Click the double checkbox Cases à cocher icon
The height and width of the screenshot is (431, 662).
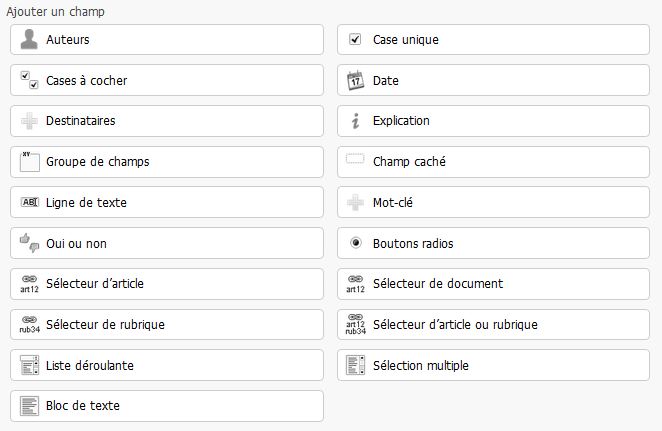tap(29, 81)
